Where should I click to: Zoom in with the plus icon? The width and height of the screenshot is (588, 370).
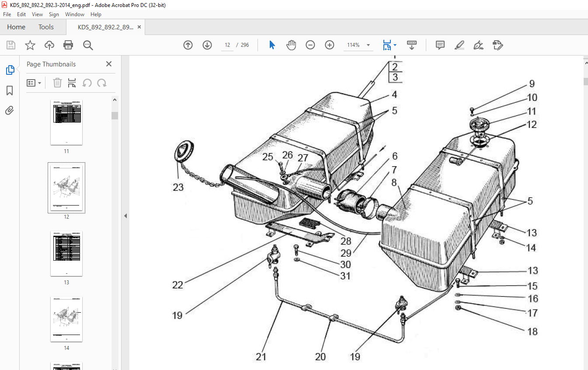pyautogui.click(x=330, y=45)
